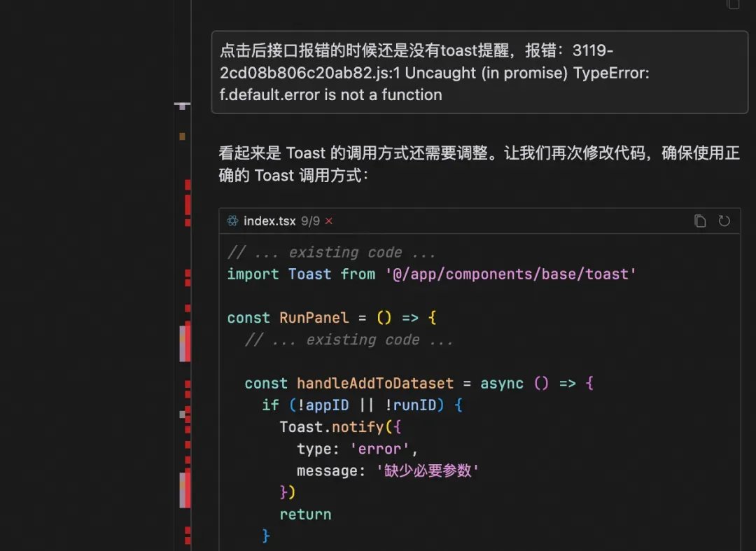Click the small gray marker in the gutter
This screenshot has height=551, width=756.
click(182, 414)
